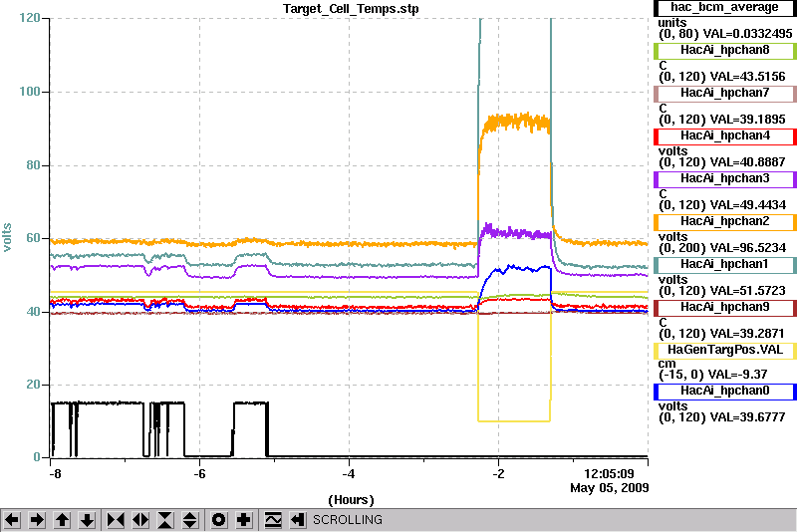Click the y-axis tick label 100
Screen dimensions: 797x532
click(30, 92)
